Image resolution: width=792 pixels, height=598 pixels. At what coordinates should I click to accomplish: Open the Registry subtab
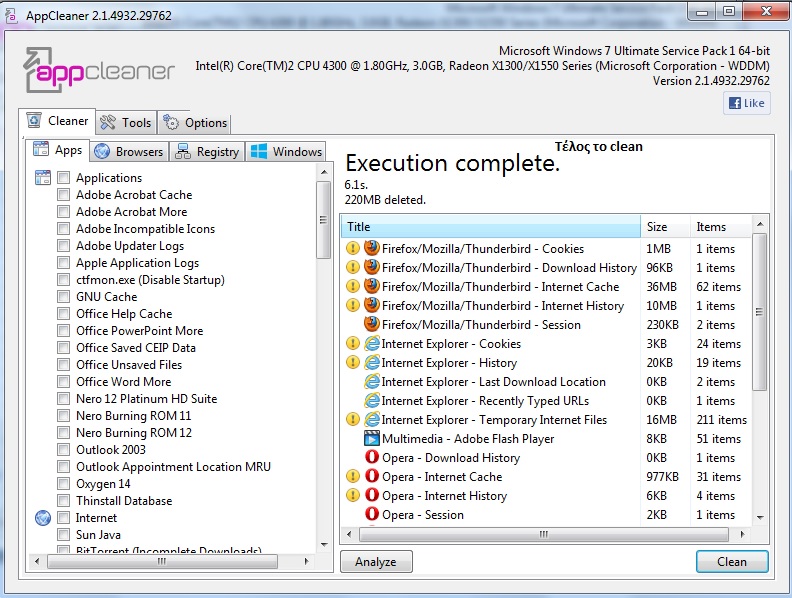click(207, 152)
